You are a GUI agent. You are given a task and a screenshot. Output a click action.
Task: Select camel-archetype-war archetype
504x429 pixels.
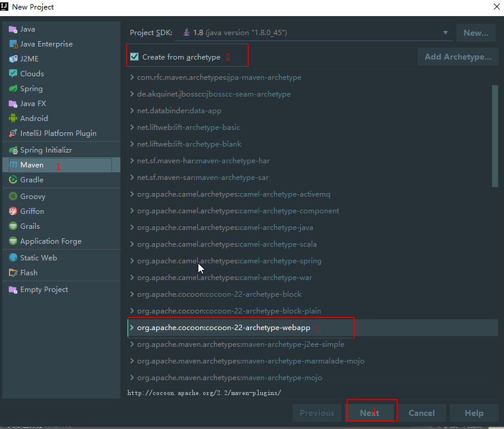click(x=312, y=278)
